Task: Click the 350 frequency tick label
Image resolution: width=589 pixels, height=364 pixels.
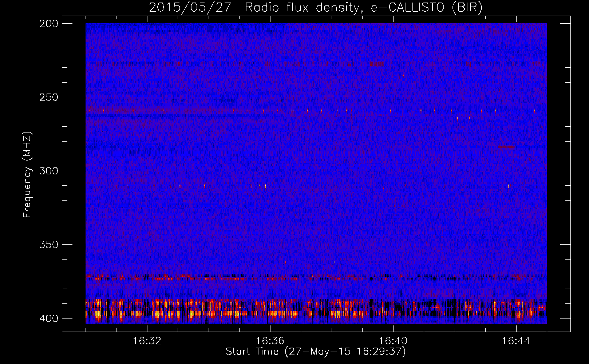Action: [x=49, y=245]
